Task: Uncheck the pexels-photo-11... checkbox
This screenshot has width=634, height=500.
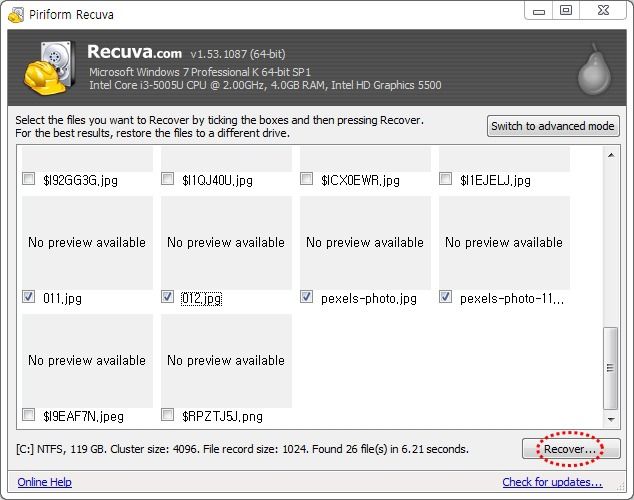Action: [x=446, y=297]
